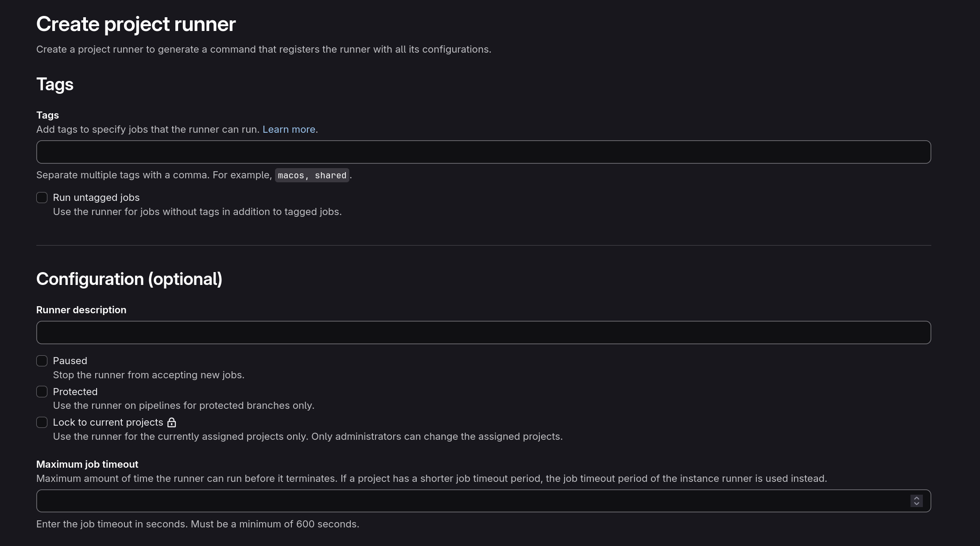Screen dimensions: 980x546
Task: Select the 'macos, shared' example code snippet
Action: point(312,175)
